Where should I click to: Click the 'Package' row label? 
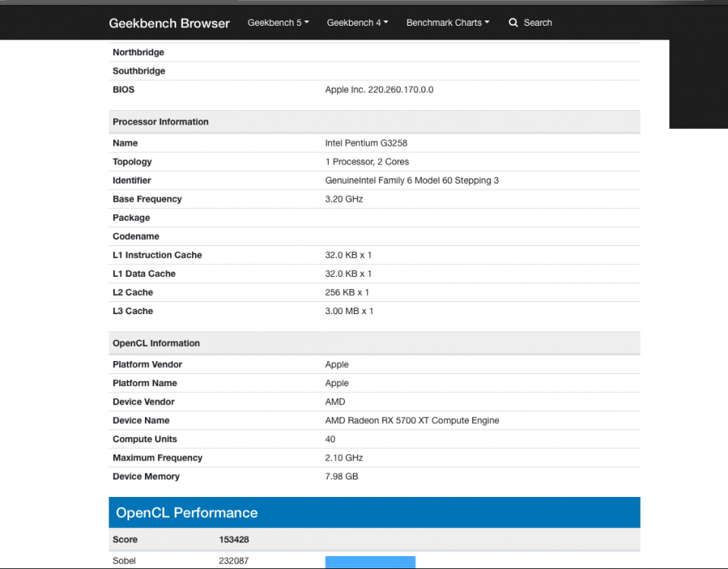[131, 218]
